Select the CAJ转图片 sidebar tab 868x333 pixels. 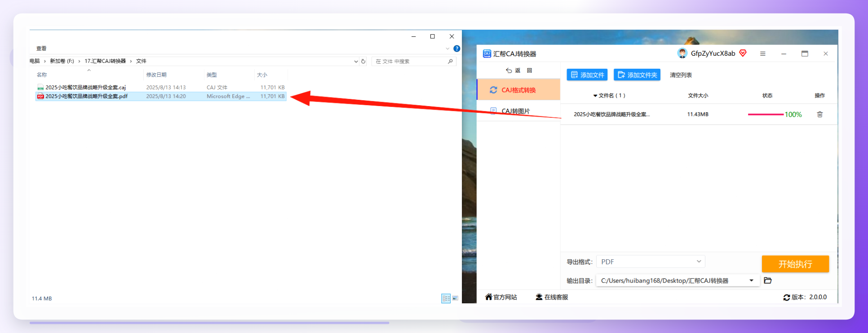click(518, 111)
